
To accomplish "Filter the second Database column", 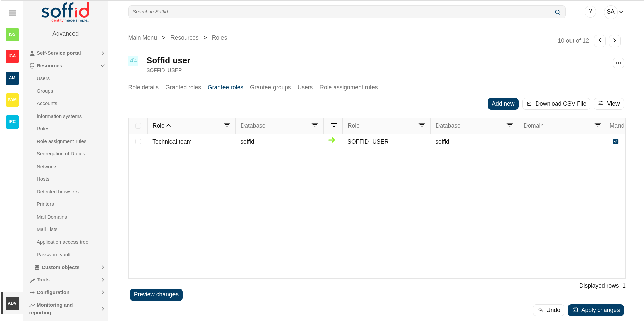I will pyautogui.click(x=510, y=125).
